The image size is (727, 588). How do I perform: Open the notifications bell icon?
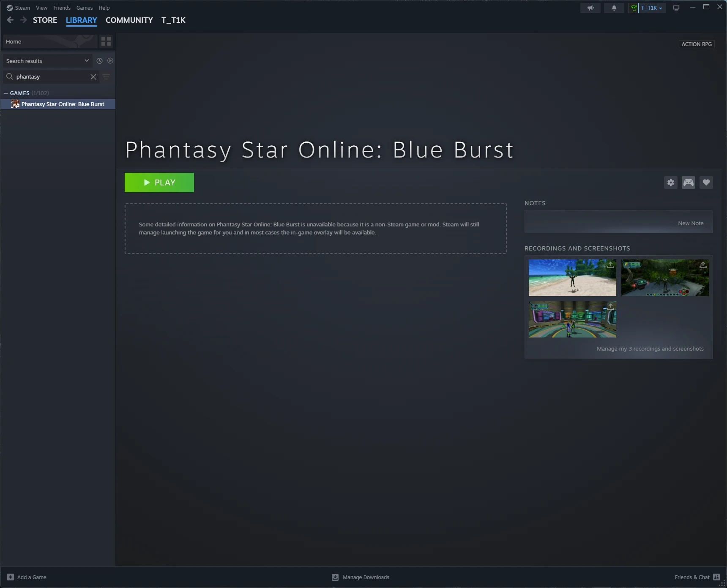tap(614, 8)
